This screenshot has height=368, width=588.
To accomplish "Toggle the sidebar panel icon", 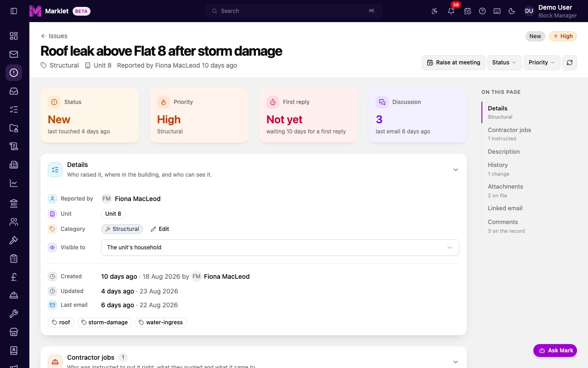I will click(x=14, y=11).
